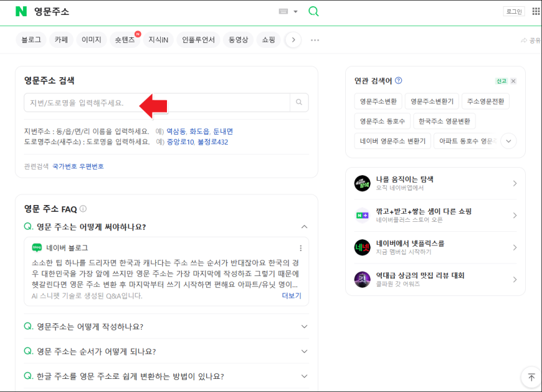Expand the related searches list

(508, 141)
